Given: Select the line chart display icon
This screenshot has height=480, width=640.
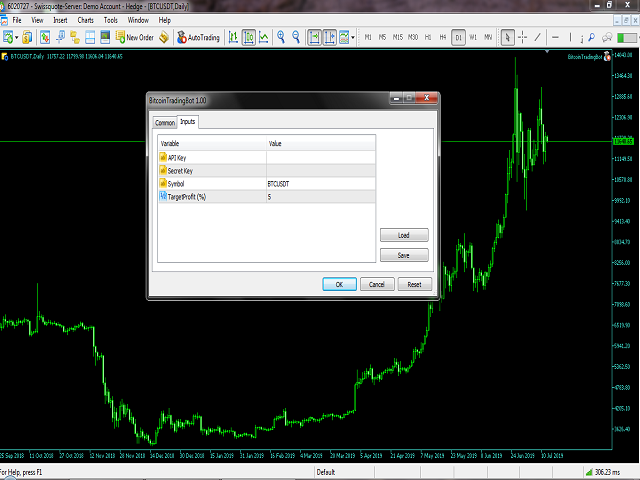Looking at the screenshot, I should coord(264,37).
